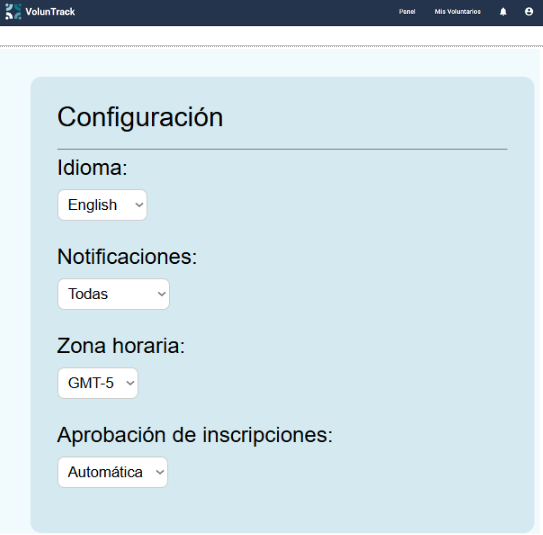The height and width of the screenshot is (535, 543).
Task: Click the Notificaciones: label
Action: coord(127,257)
